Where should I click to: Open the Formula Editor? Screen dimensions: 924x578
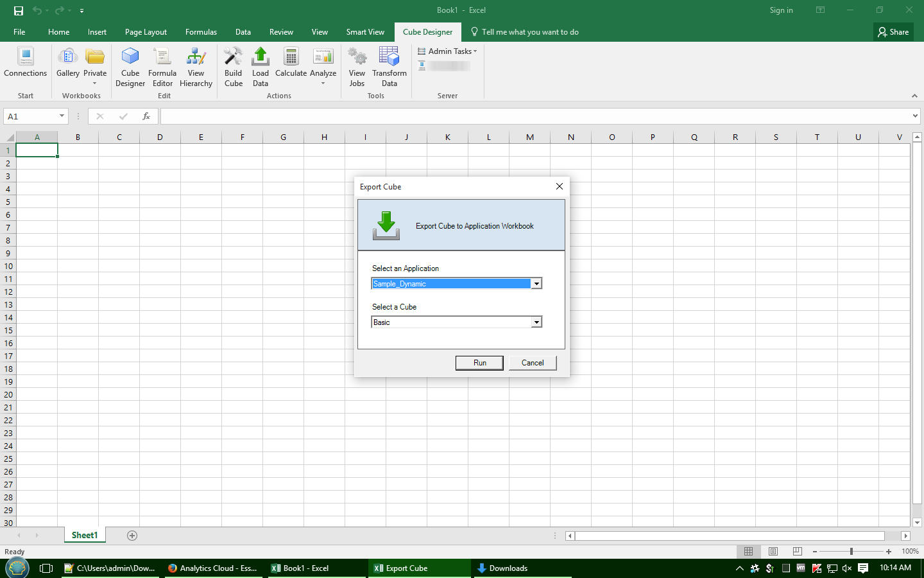pos(162,67)
